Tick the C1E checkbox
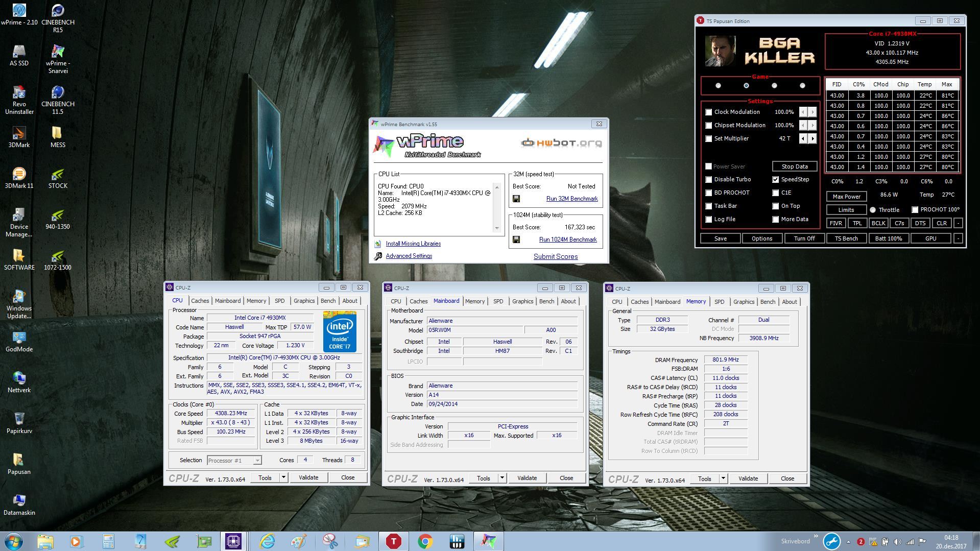 point(776,193)
